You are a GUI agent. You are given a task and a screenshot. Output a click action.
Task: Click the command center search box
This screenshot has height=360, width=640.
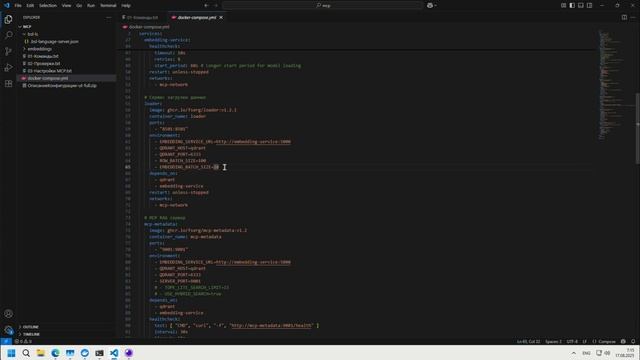tap(322, 5)
